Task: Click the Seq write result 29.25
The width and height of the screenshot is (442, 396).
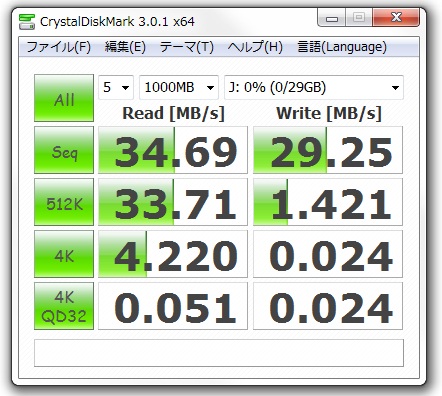Action: [328, 150]
